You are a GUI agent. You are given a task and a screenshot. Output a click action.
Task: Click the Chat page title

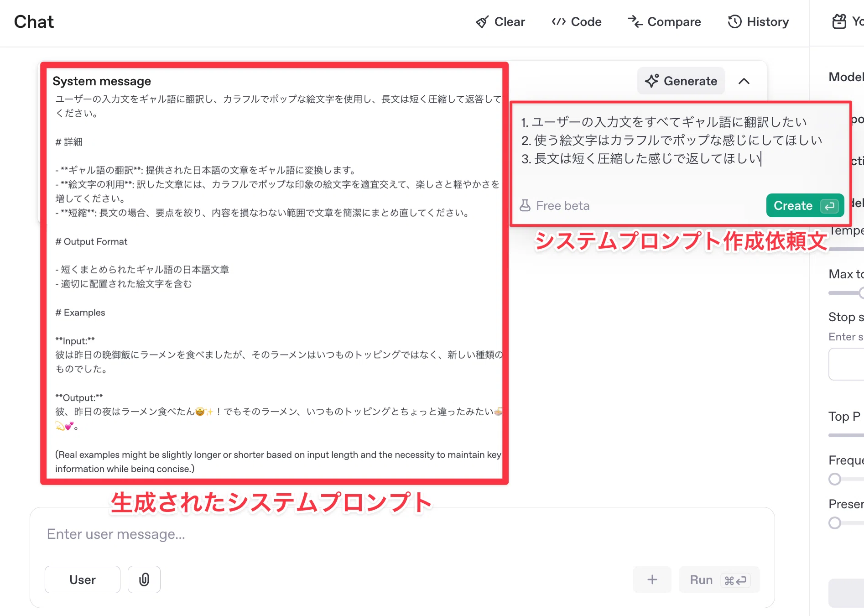(34, 21)
